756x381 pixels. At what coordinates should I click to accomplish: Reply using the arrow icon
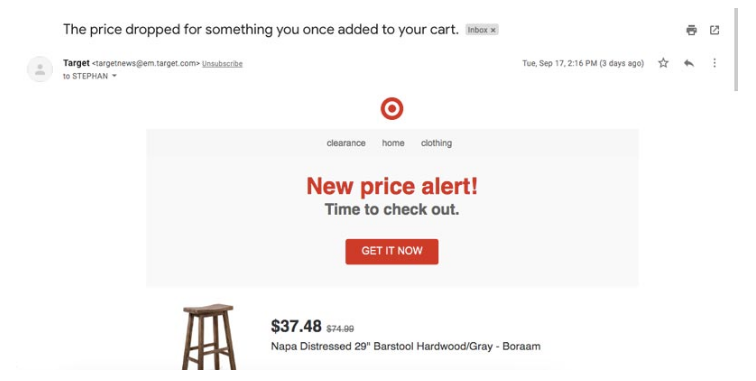click(x=689, y=63)
